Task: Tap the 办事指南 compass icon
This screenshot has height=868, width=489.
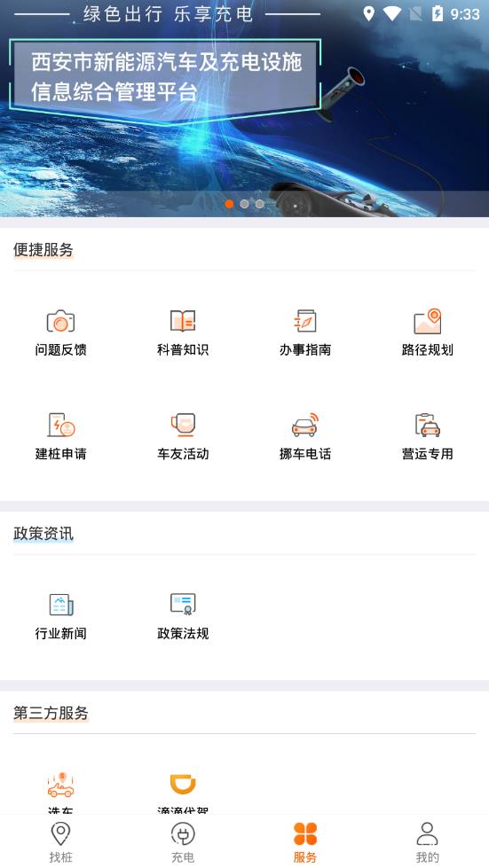Action: click(305, 321)
